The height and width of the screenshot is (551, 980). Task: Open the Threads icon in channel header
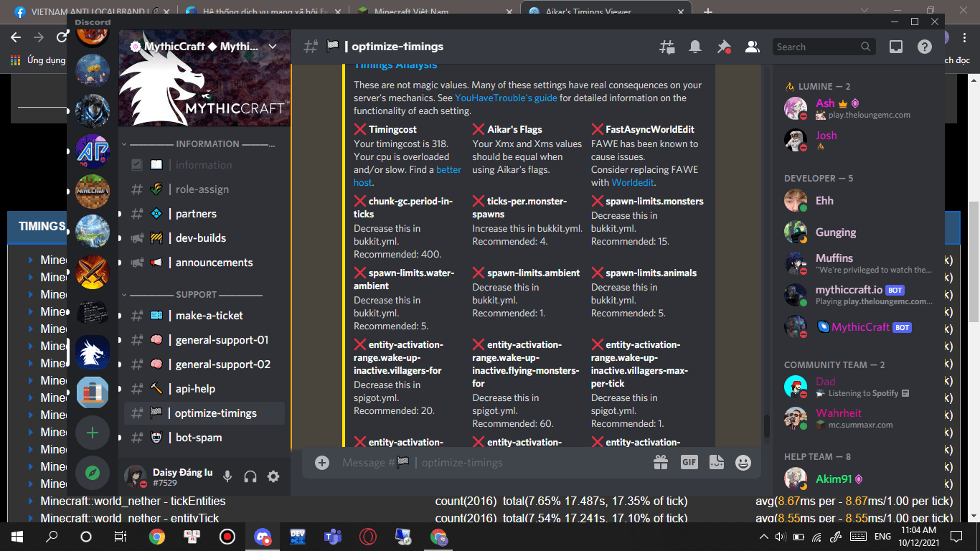tap(666, 47)
